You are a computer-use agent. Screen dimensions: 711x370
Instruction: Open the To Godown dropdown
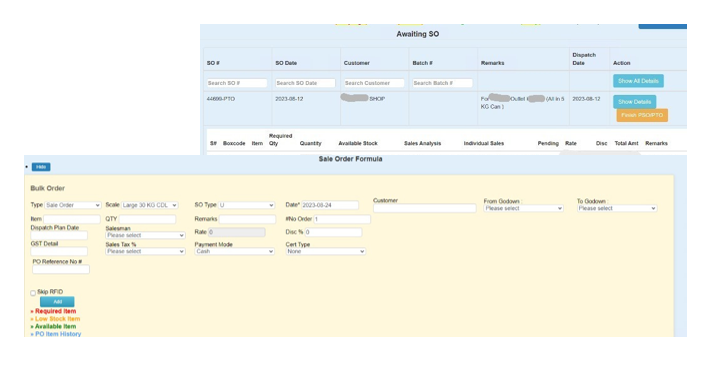617,209
